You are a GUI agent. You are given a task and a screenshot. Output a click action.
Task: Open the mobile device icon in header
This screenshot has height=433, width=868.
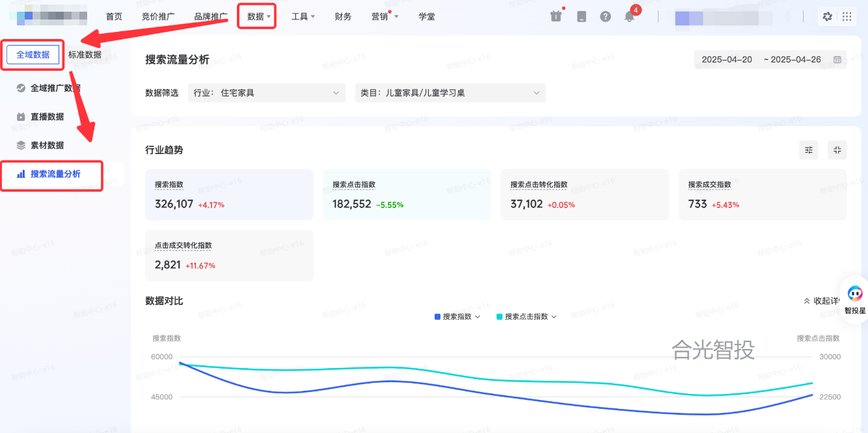(x=582, y=16)
